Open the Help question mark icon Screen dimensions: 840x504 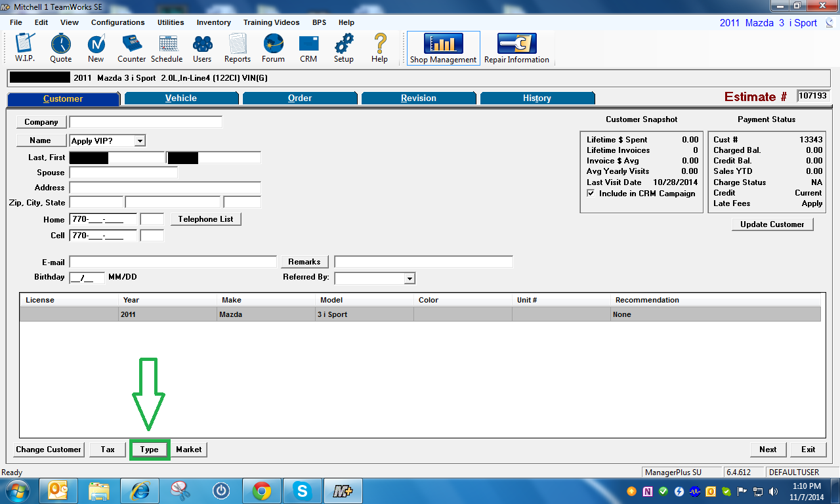[379, 48]
